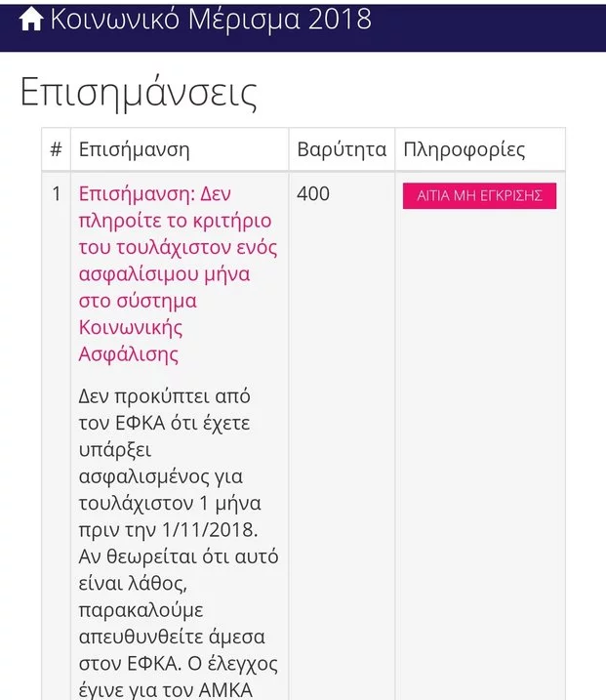This screenshot has width=606, height=700.
Task: Click the dark navy header bar
Action: [x=303, y=26]
